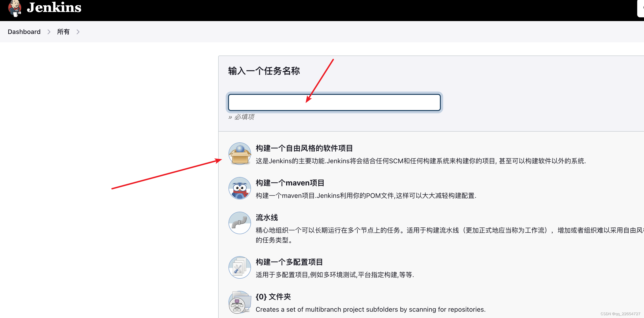Screen dimensions: 644x318
Task: Choose 流水线 item type title
Action: 266,217
